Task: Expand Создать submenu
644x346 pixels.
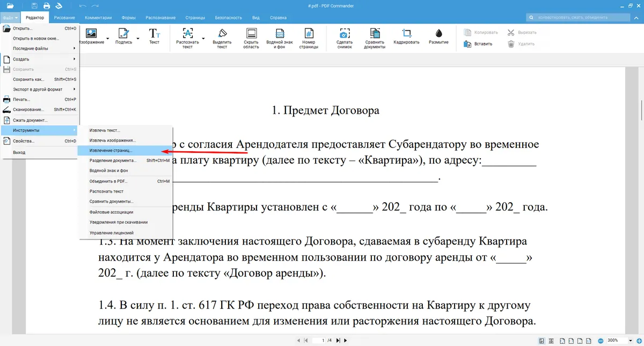Action: point(40,59)
